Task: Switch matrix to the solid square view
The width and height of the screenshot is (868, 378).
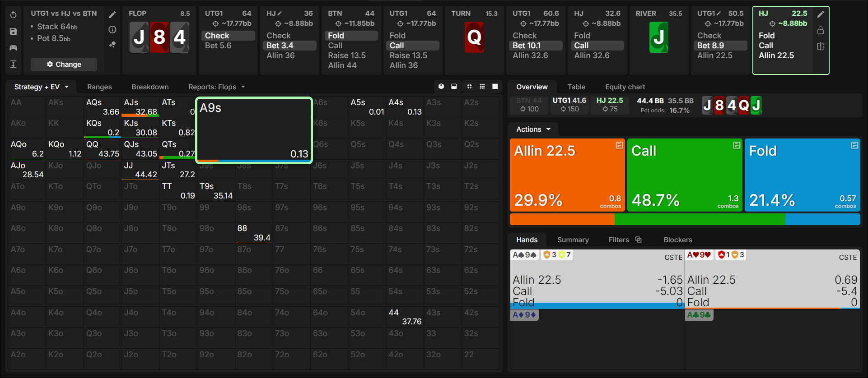Action: [x=495, y=87]
